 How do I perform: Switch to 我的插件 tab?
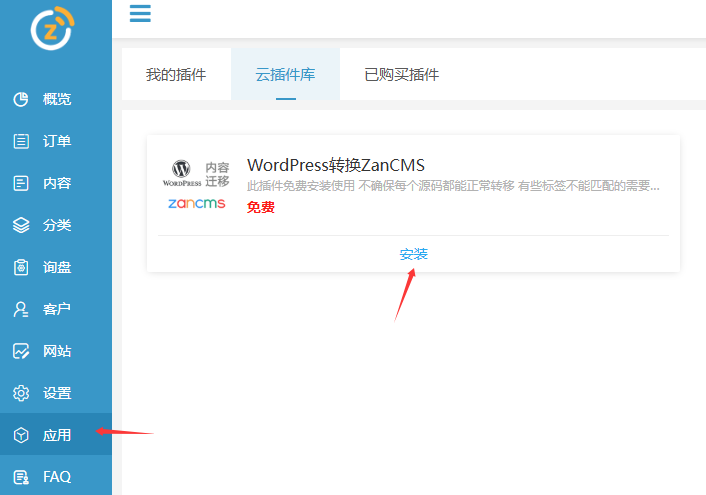176,74
